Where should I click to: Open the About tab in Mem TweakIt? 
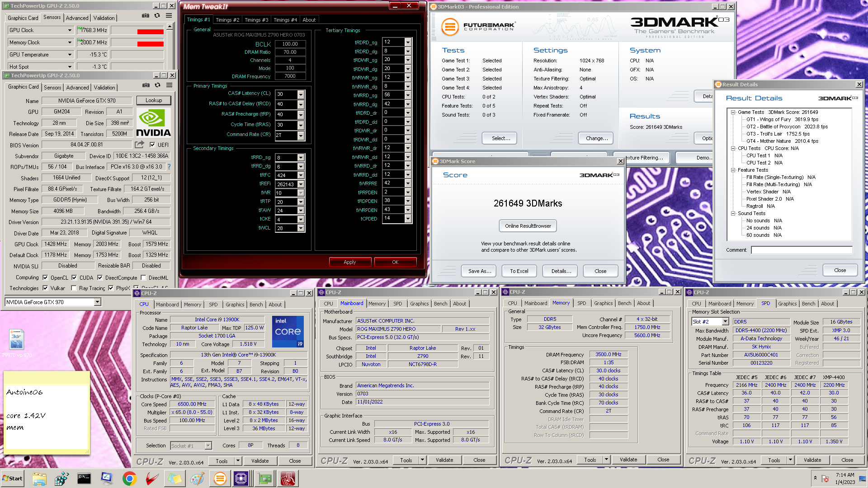click(x=309, y=20)
